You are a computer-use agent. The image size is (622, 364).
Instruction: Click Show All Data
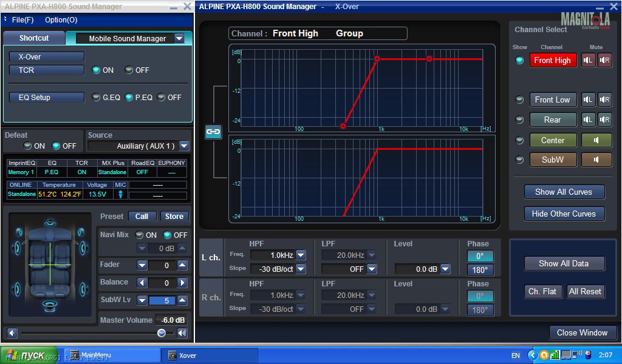click(564, 263)
